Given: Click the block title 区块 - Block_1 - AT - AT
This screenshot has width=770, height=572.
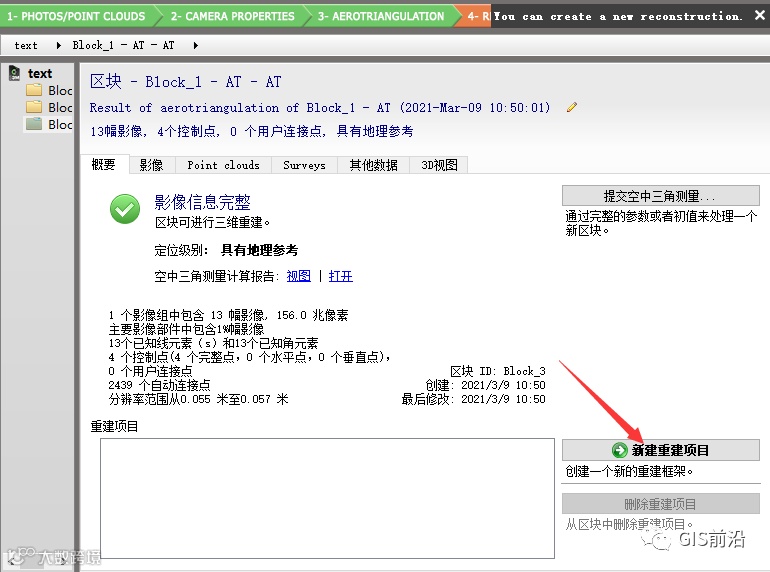Looking at the screenshot, I should point(186,82).
